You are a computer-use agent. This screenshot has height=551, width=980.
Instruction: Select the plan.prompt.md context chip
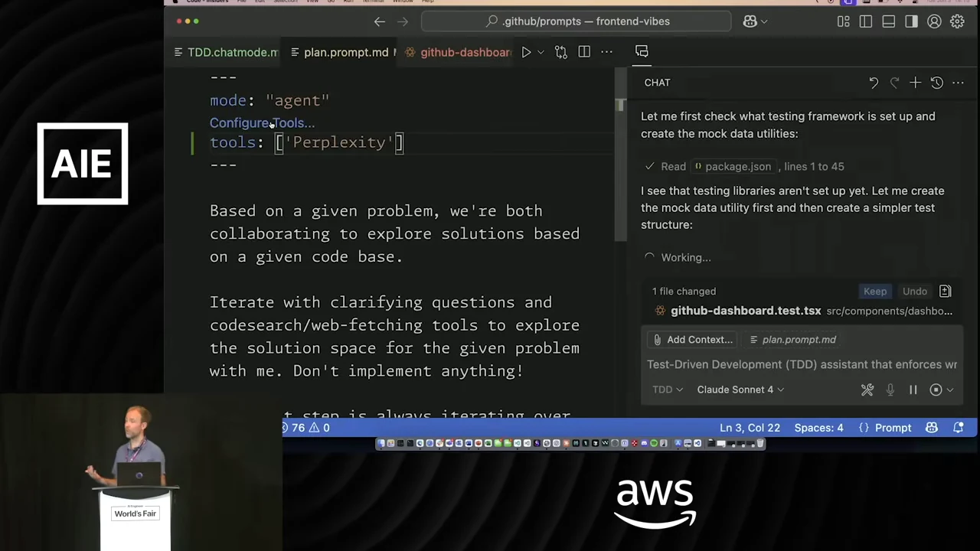(792, 340)
